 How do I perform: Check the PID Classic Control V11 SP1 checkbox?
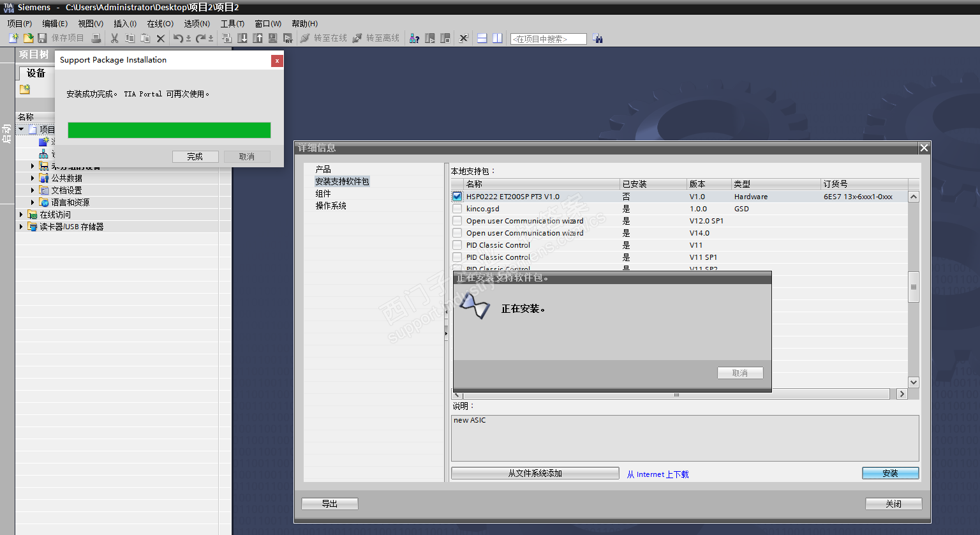[457, 257]
